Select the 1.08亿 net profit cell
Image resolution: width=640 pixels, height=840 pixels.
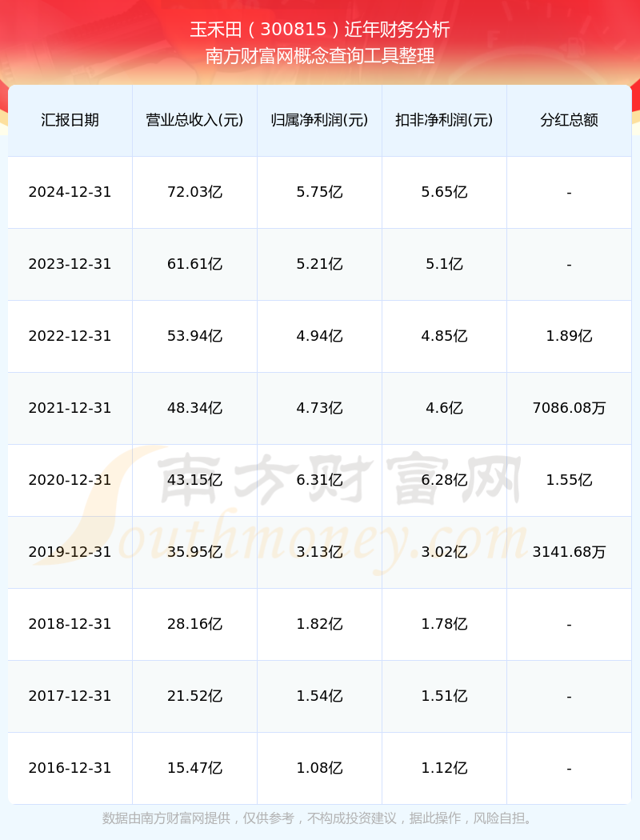(320, 769)
